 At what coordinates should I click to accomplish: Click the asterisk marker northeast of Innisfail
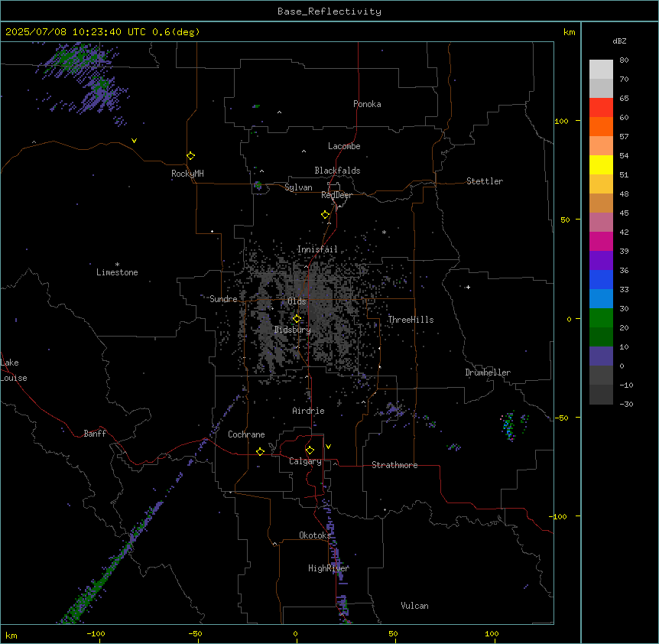click(384, 232)
